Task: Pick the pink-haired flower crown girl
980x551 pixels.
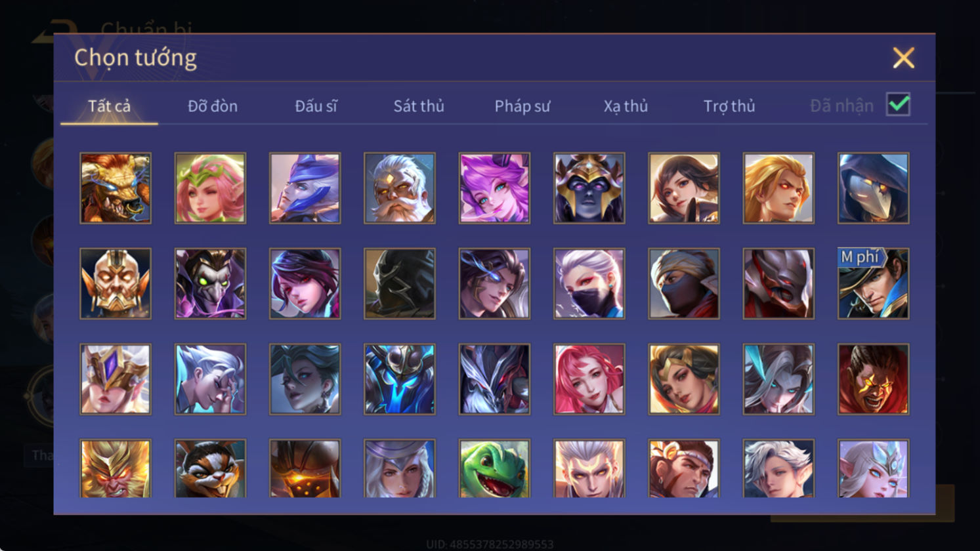Action: (x=210, y=188)
